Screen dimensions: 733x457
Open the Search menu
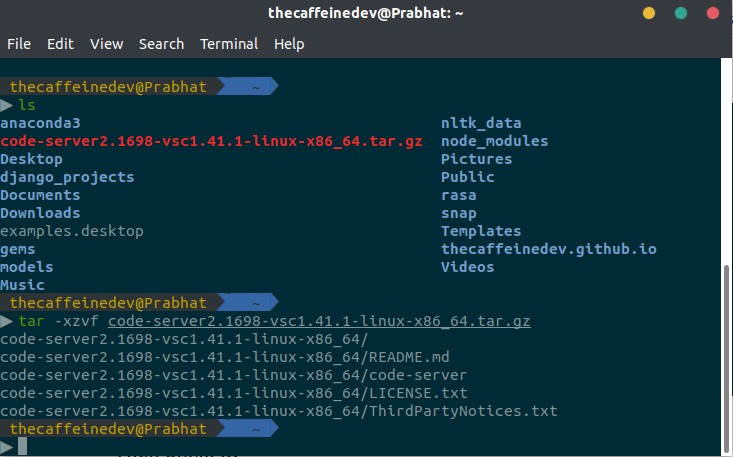click(x=161, y=44)
